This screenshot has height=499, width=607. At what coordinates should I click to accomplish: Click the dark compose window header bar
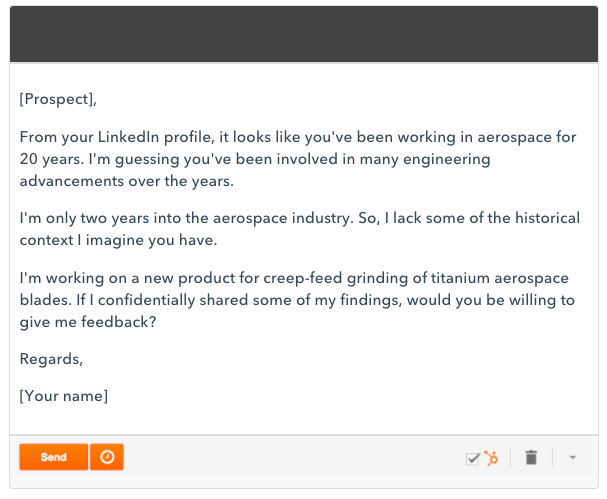304,34
